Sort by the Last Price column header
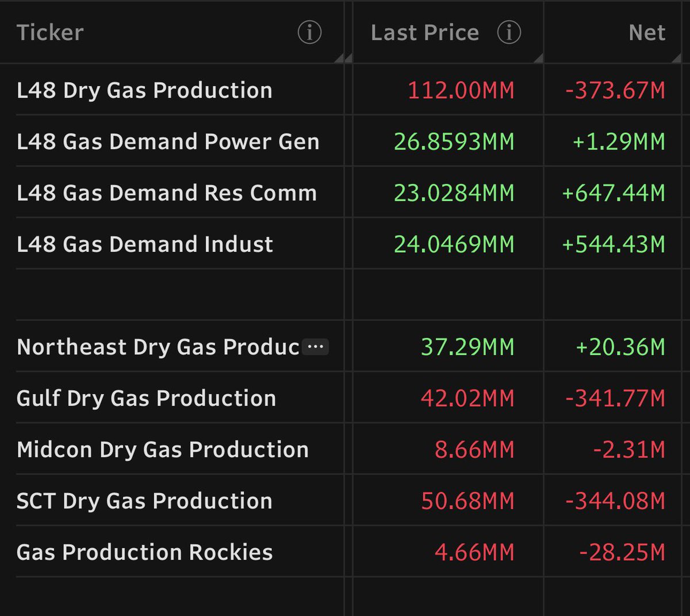Viewport: 690px width, 616px height. 425,33
